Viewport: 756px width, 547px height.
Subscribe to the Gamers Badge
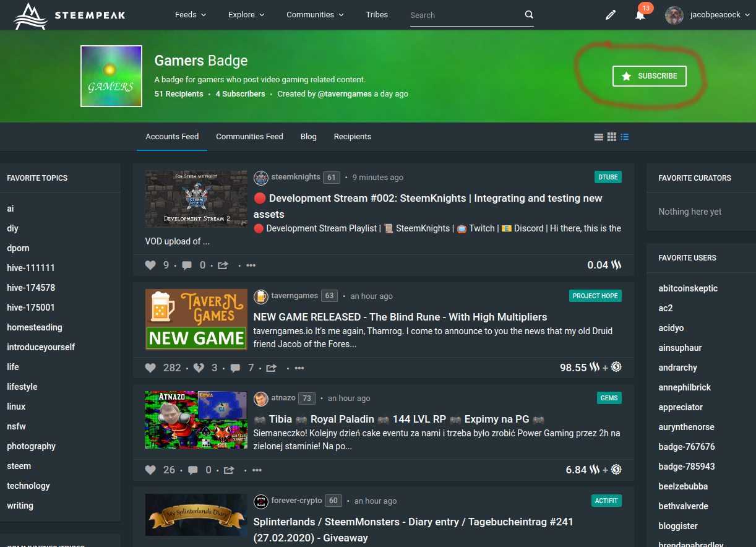click(650, 76)
